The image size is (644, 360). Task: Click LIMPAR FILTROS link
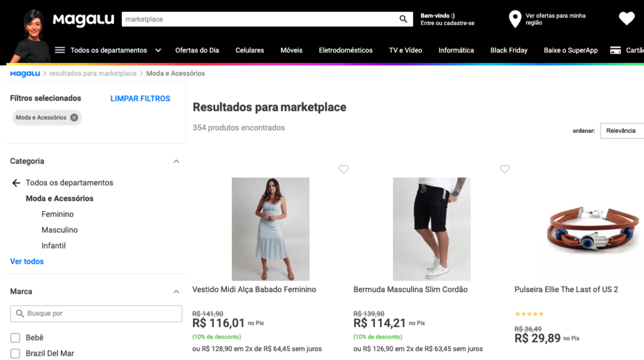(x=140, y=99)
